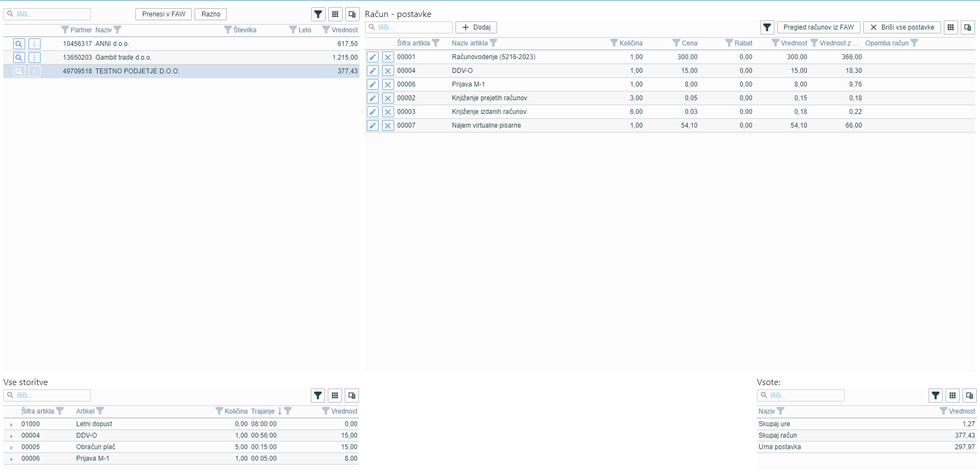
Task: Click the 366,00 value for Računovodenje
Action: (852, 57)
